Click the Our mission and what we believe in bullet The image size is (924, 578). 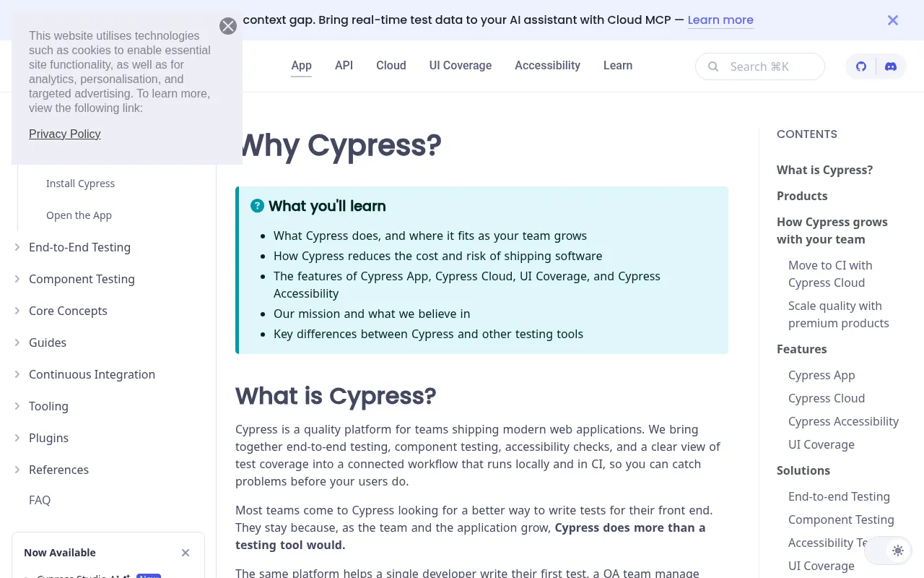point(372,314)
